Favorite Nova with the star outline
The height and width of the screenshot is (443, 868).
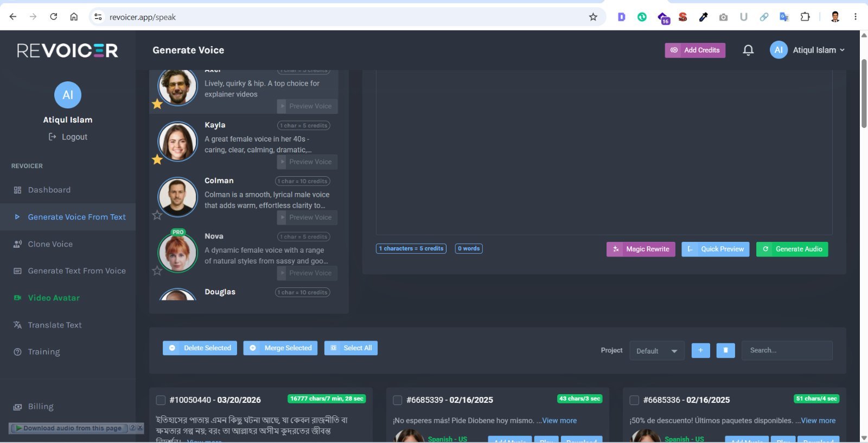pos(157,271)
